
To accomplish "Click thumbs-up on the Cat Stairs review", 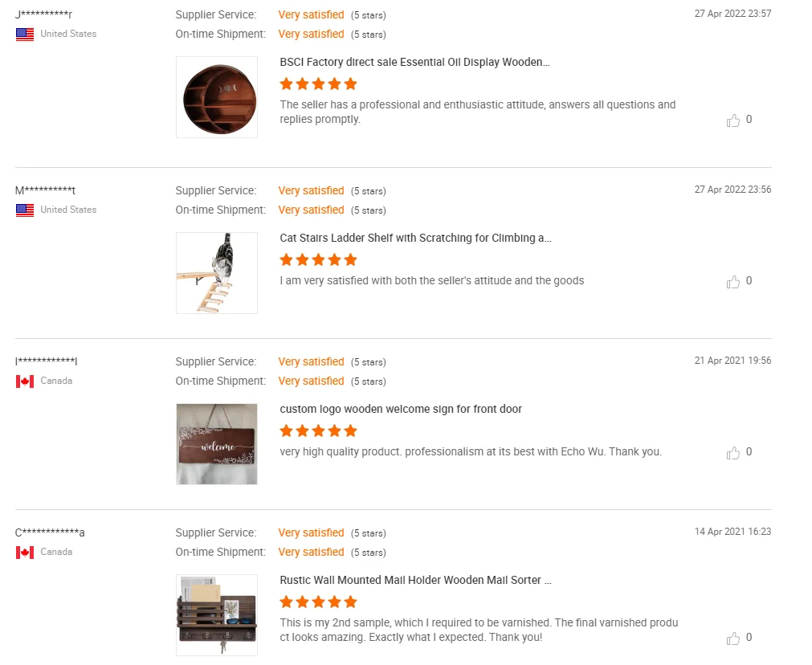I will point(733,282).
